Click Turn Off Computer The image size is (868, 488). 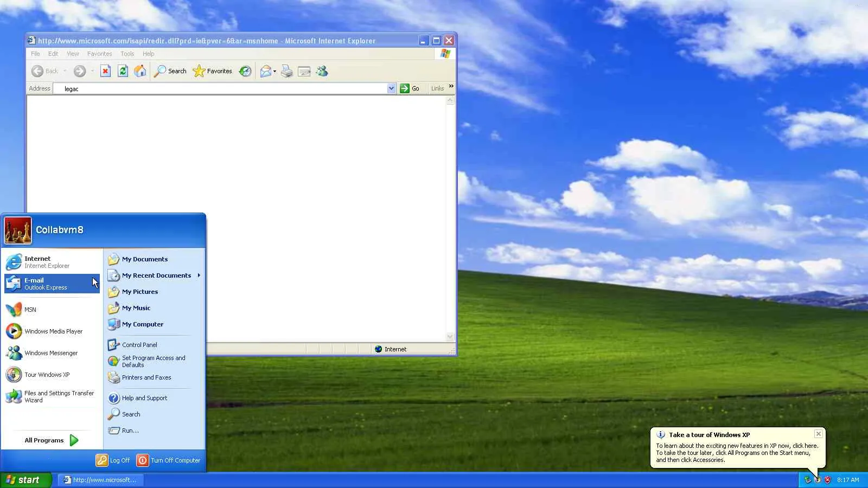169,460
